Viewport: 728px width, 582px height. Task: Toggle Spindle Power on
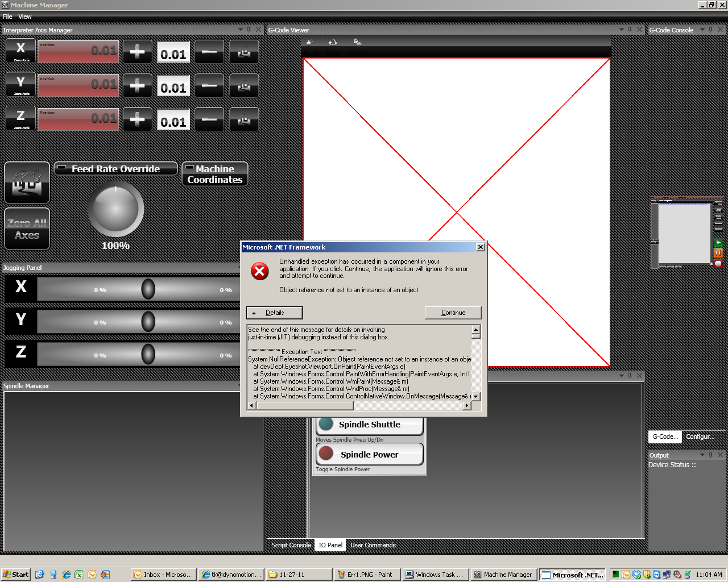(x=369, y=454)
